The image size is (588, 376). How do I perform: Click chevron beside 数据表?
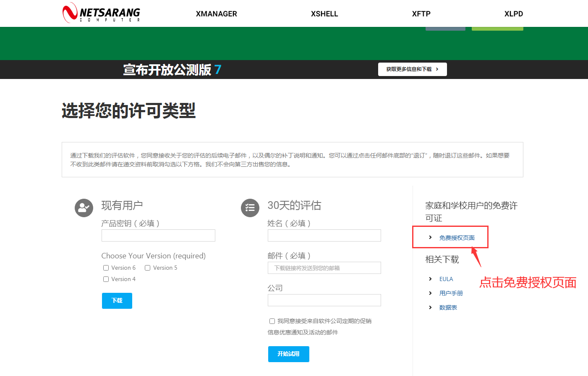point(430,308)
